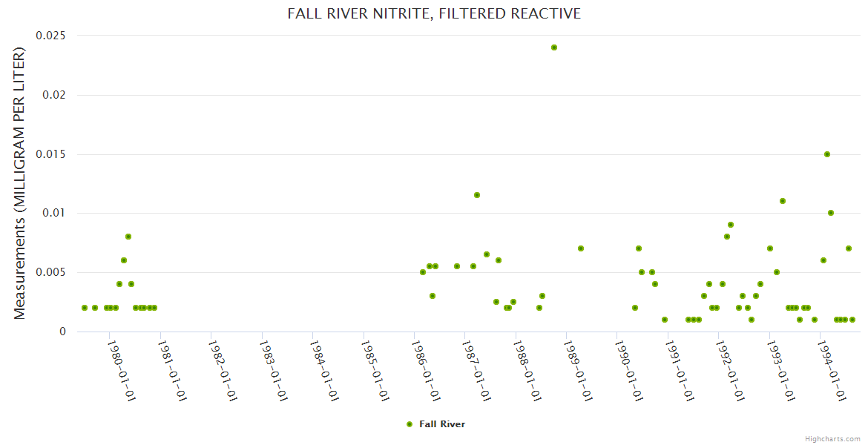Click the highest data point near 0.024
Image resolution: width=868 pixels, height=445 pixels.
coord(554,47)
